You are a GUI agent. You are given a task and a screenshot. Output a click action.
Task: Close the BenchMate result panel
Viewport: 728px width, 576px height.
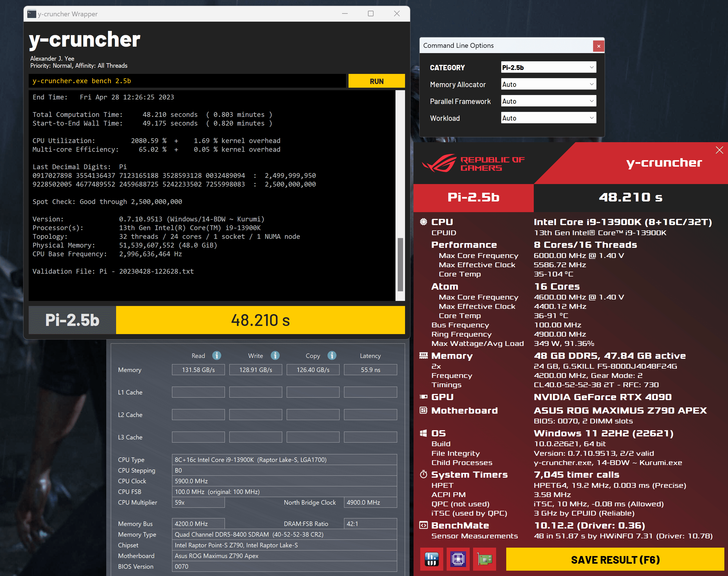(719, 150)
